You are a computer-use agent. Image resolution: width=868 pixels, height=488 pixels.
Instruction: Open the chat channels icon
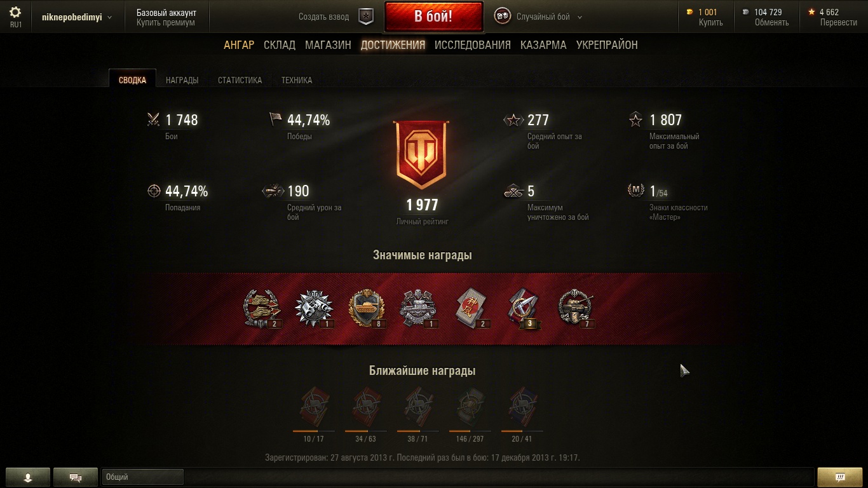click(x=75, y=477)
